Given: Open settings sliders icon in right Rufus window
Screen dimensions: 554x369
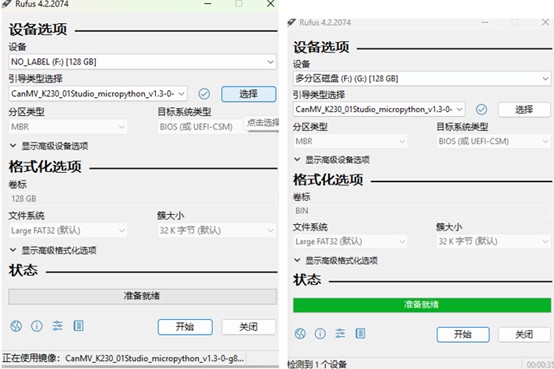Looking at the screenshot, I should point(340,333).
